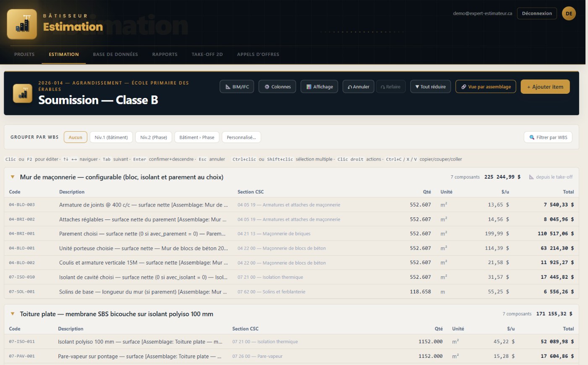Viewport: 588px width, 365px height.
Task: Click the 225 244,99 $ assembly total
Action: [502, 177]
